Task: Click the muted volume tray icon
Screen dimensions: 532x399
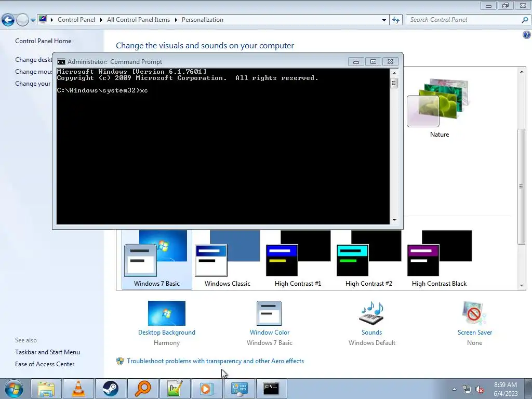Action: tap(480, 389)
